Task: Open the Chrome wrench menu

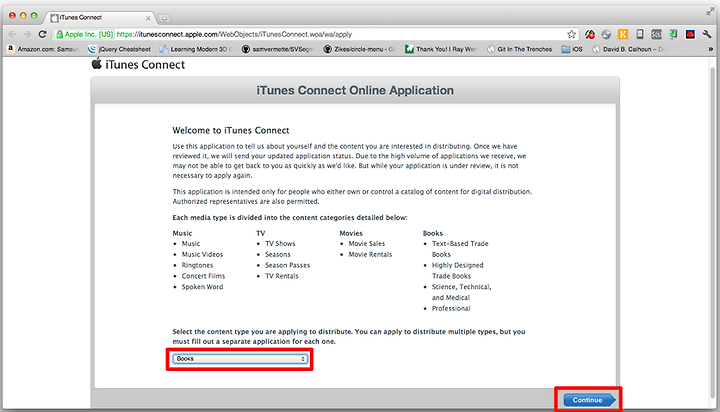Action: click(707, 34)
